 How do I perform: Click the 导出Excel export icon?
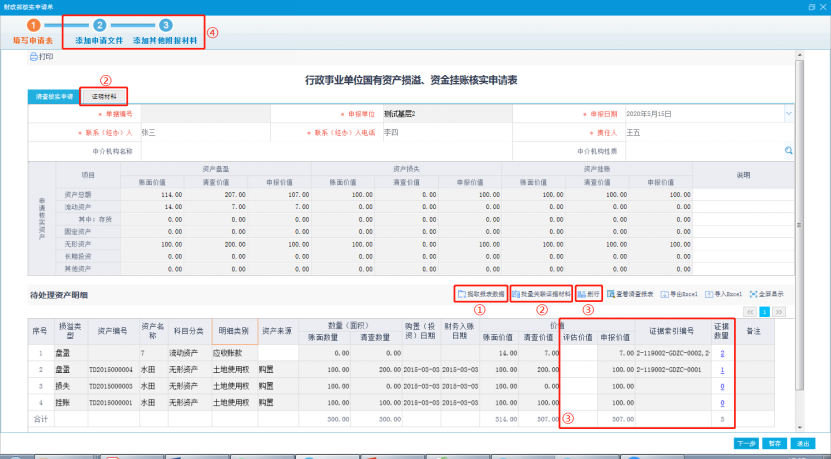click(679, 295)
